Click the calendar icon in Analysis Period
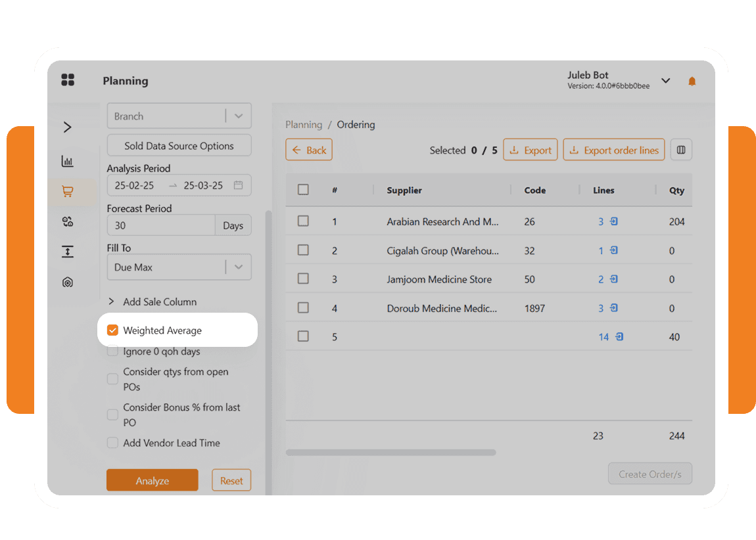This screenshot has height=540, width=756. pos(238,185)
